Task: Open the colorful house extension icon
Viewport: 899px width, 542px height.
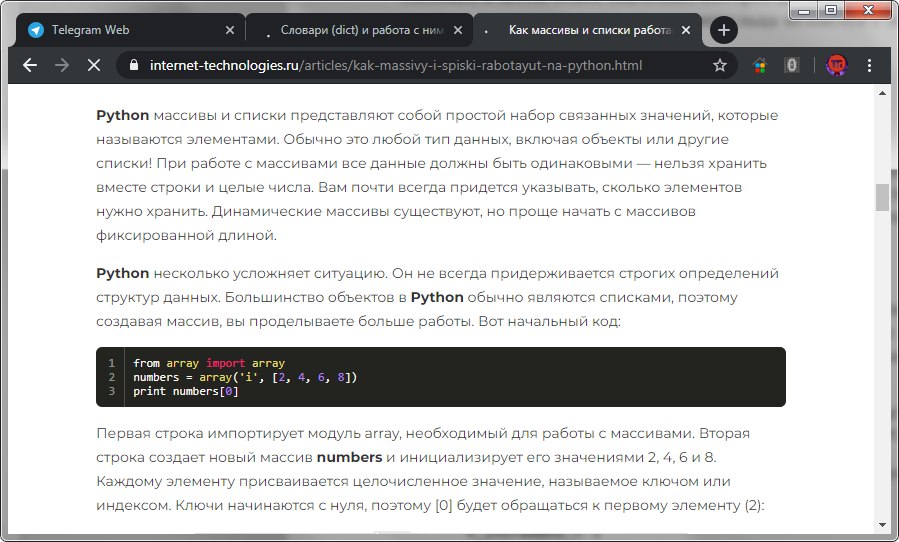Action: coord(760,65)
